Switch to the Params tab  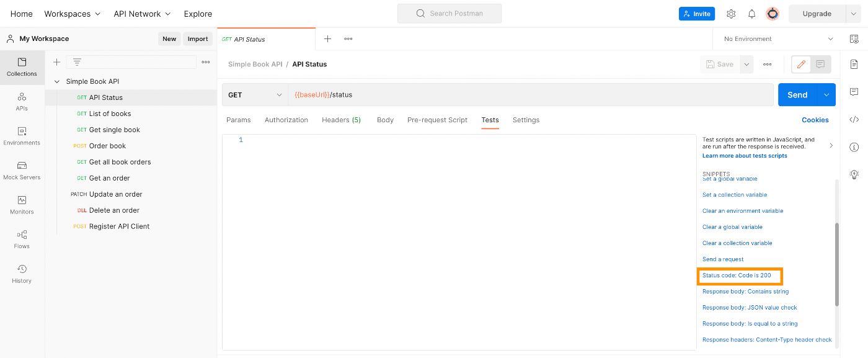239,120
